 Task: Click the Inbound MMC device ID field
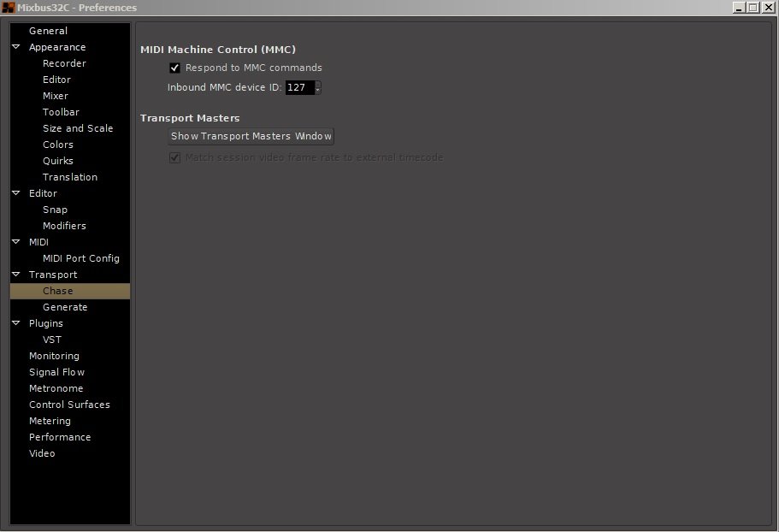299,87
